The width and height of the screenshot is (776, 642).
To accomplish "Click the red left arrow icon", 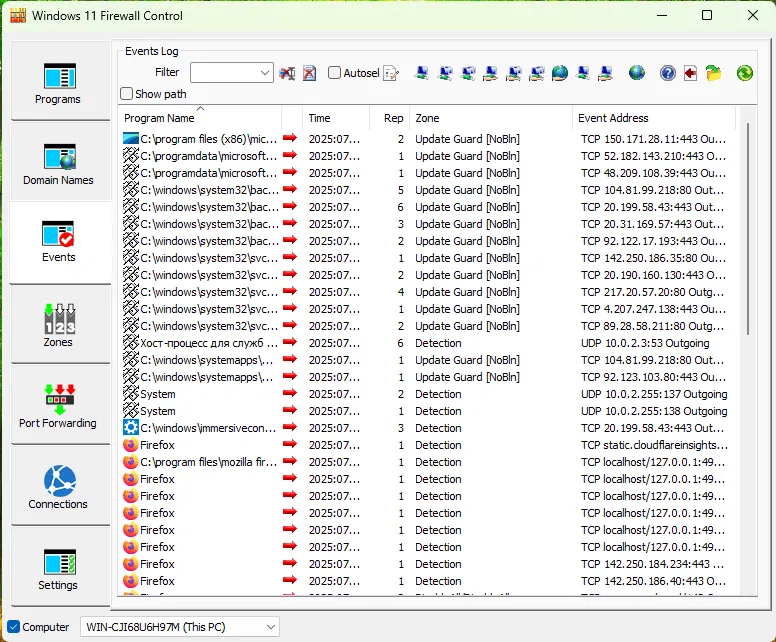I will pyautogui.click(x=690, y=73).
